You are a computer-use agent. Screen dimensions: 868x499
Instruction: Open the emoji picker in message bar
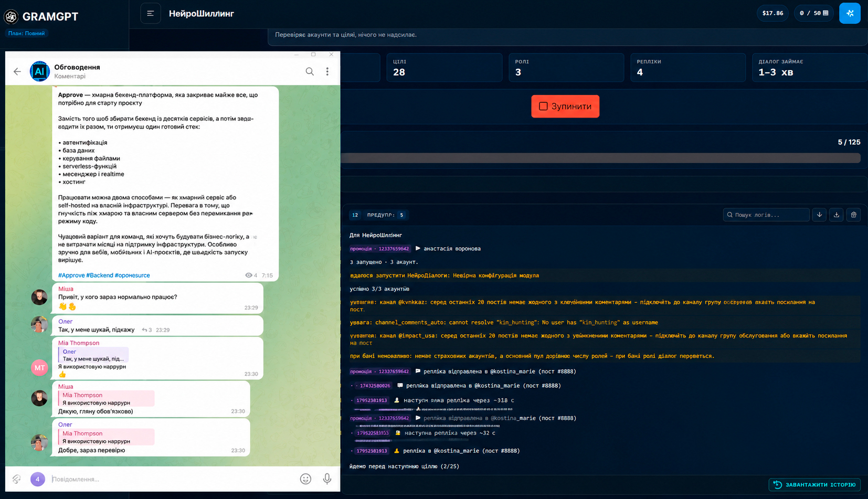coord(305,479)
